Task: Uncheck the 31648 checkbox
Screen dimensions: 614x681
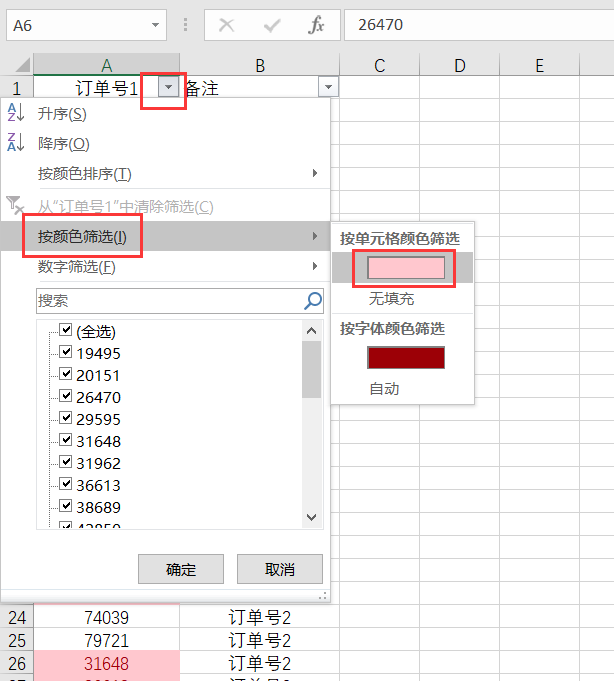Action: point(66,440)
